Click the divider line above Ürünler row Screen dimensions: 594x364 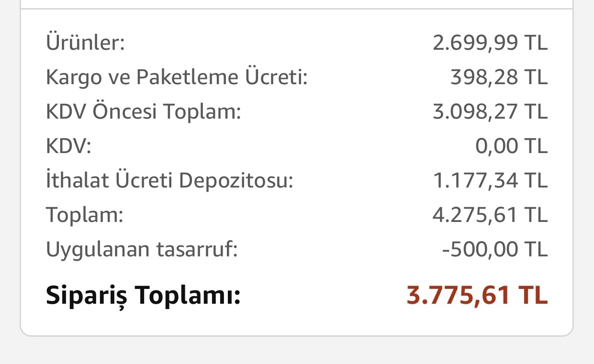pos(297,8)
